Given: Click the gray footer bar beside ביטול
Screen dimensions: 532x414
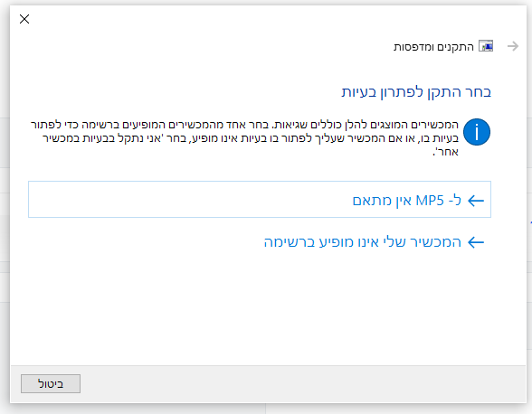Looking at the screenshot, I should (302, 384).
